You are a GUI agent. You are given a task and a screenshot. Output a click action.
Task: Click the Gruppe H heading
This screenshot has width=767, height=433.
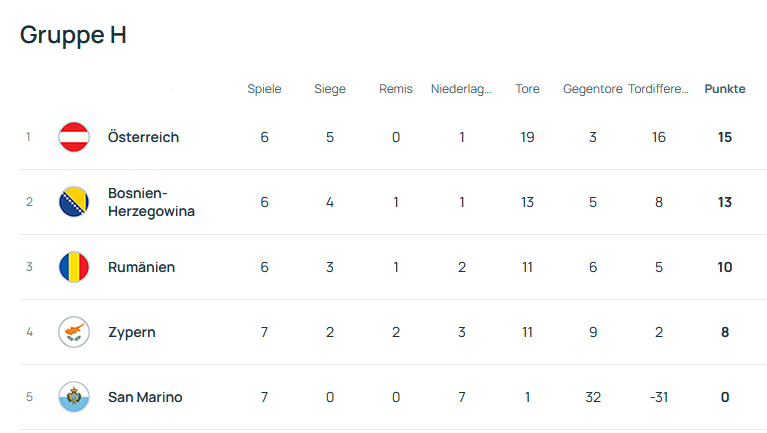73,35
